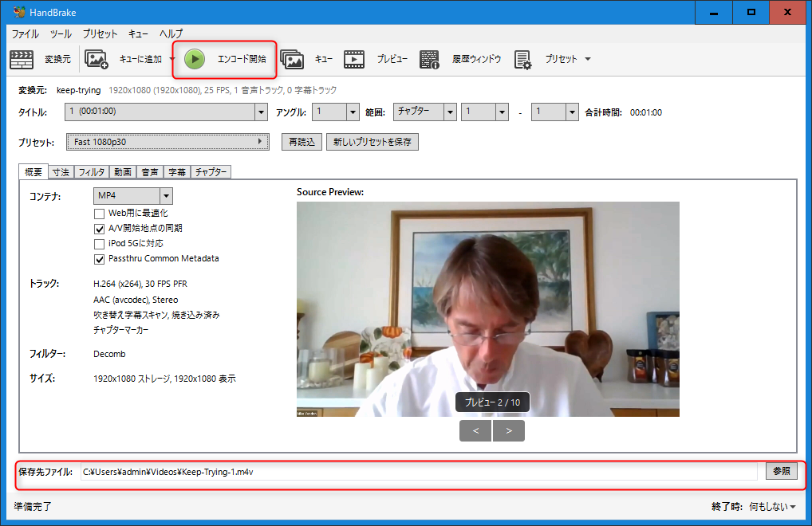Click the 変換元 clapperboard source icon
The height and width of the screenshot is (526, 812).
[22, 59]
